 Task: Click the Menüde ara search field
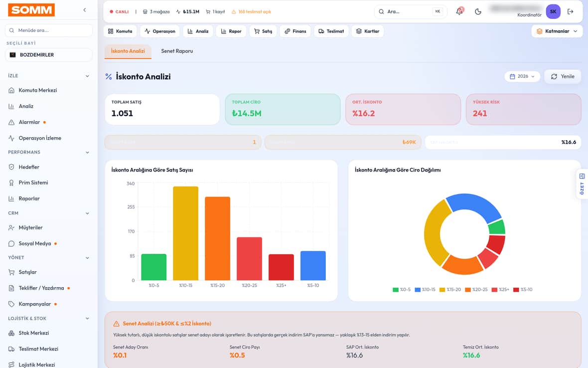click(x=49, y=30)
